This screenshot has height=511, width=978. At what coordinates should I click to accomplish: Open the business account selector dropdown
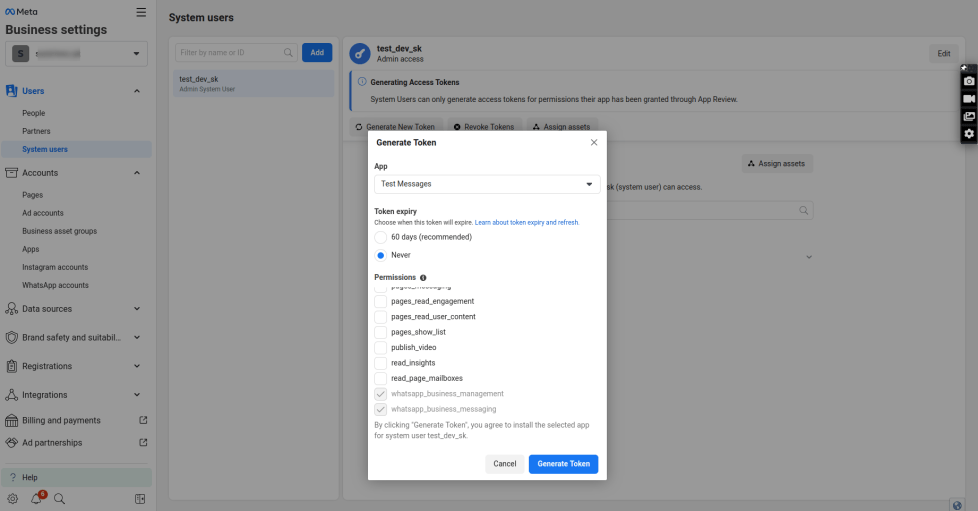[x=77, y=54]
